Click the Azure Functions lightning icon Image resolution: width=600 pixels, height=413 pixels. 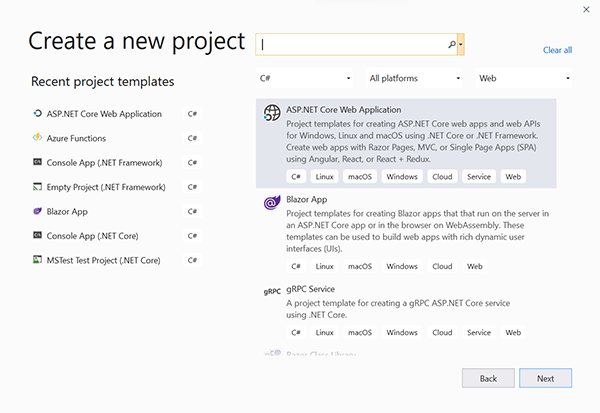[x=37, y=137]
